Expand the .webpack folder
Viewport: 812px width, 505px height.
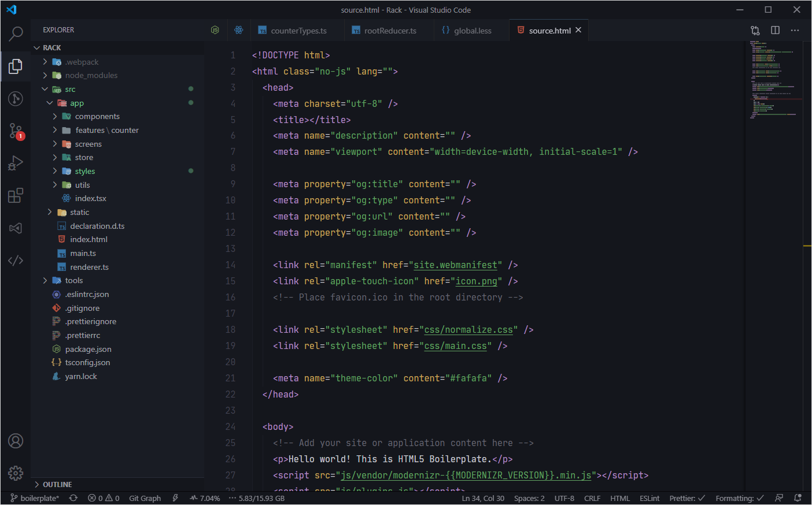119,62
